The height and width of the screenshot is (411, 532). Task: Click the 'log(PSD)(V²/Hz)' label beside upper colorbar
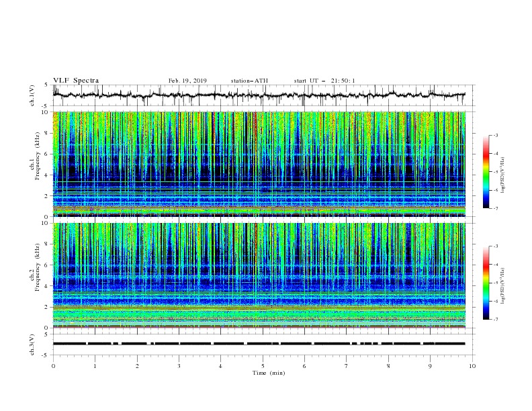(x=503, y=175)
